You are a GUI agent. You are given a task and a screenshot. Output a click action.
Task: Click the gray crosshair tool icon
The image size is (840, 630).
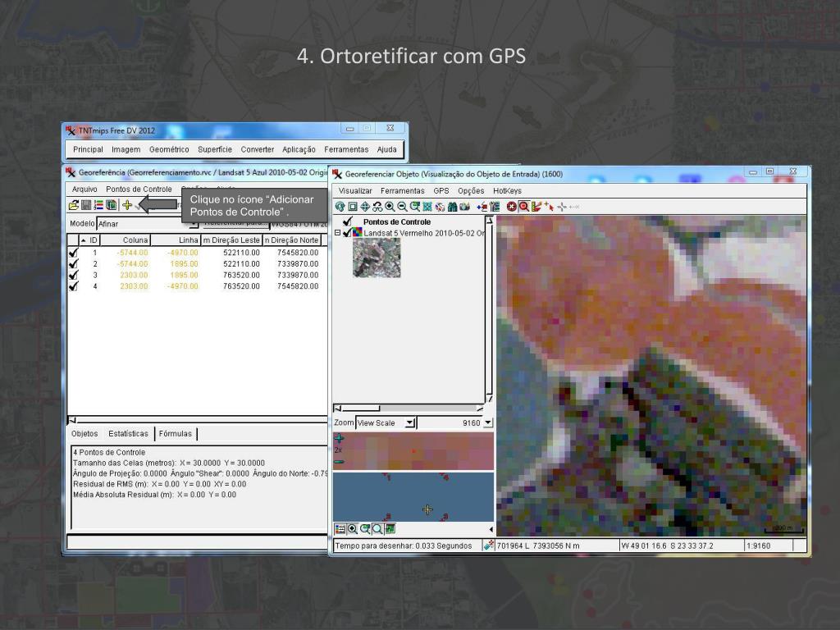(561, 207)
